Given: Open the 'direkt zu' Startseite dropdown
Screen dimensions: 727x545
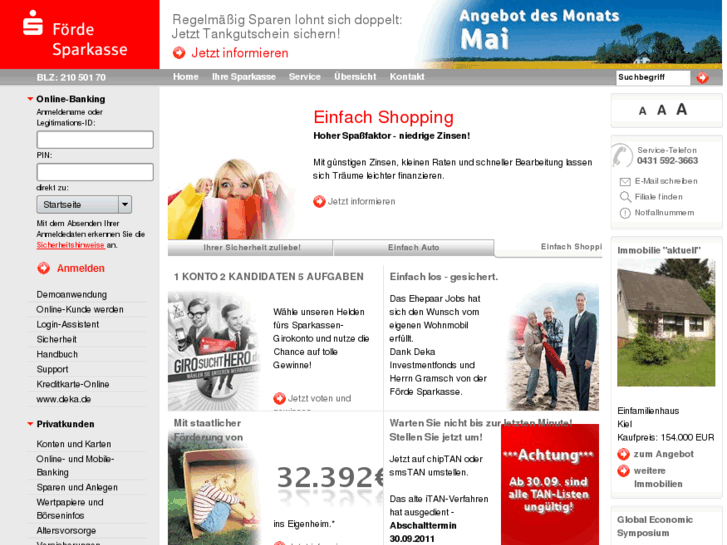Looking at the screenshot, I should 84,205.
